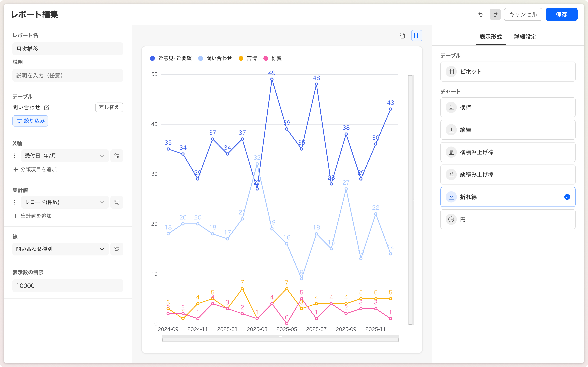Click the undo arrow icon
Screen dimensions: 588x367
(481, 15)
